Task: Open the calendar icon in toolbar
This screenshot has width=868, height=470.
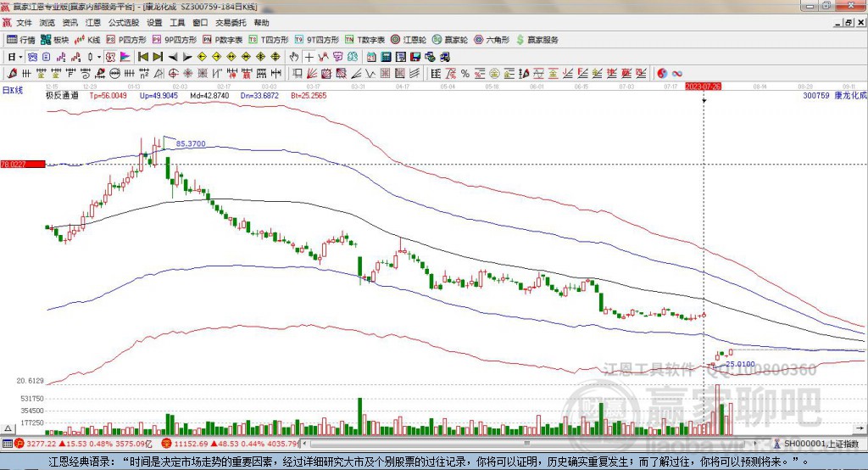Action: [371, 57]
